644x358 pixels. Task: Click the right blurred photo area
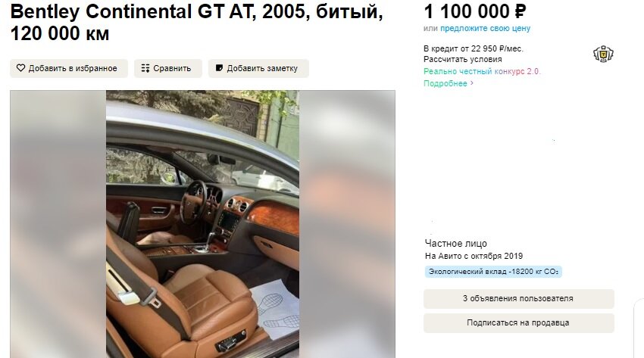coord(347,224)
